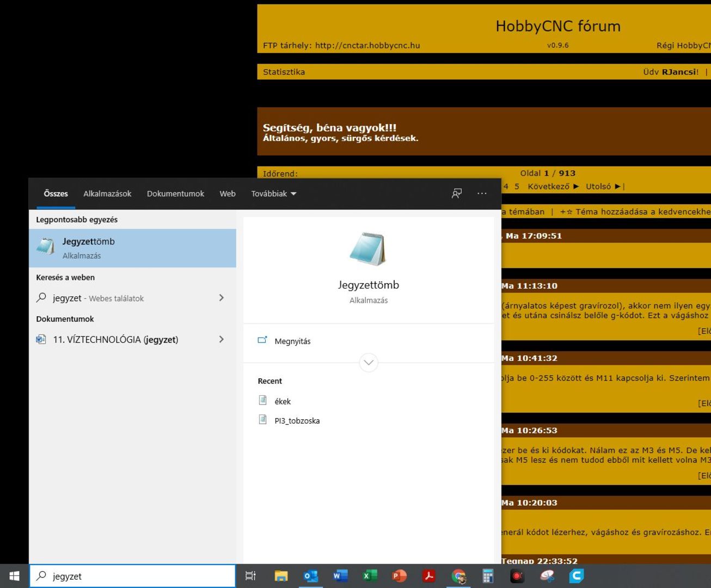Viewport: 711px width, 588px height.
Task: Select the Dokumentumok search tab
Action: point(175,194)
